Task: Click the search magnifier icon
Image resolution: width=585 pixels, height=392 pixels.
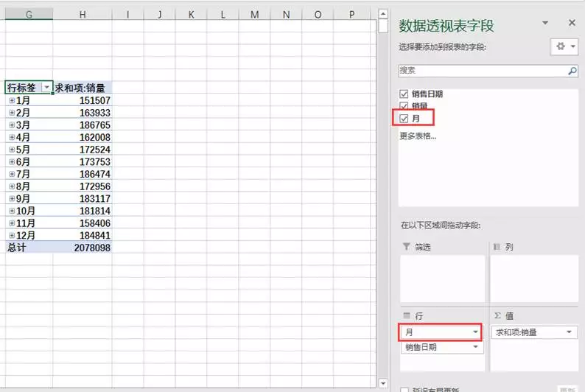Action: click(x=572, y=71)
